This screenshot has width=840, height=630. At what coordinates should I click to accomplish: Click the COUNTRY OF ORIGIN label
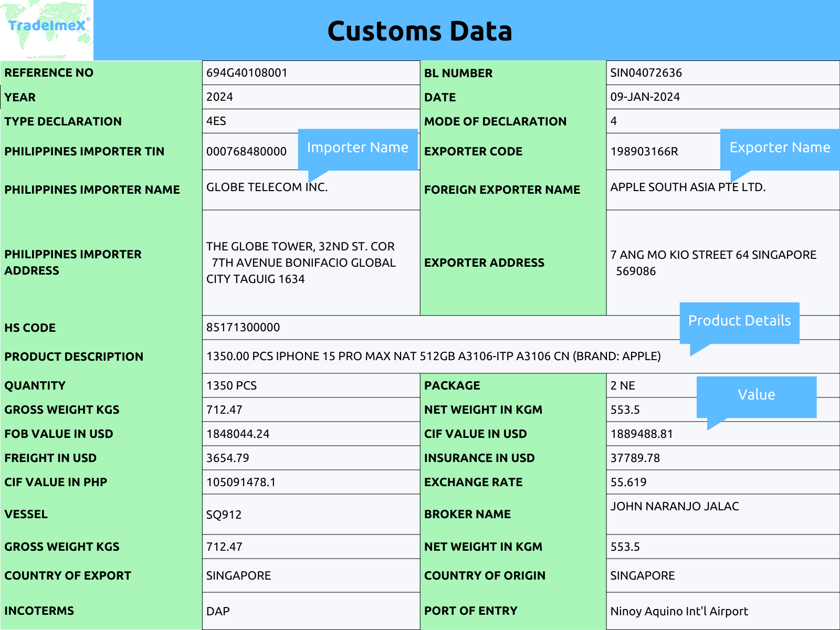485,575
